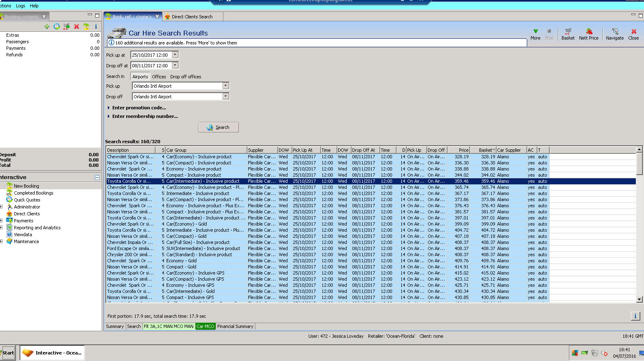Open the Help menu
Screen dimensions: 644x361
pyautogui.click(x=34, y=6)
